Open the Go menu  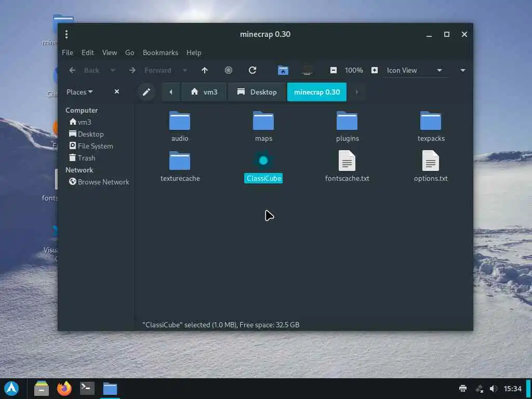pyautogui.click(x=129, y=52)
